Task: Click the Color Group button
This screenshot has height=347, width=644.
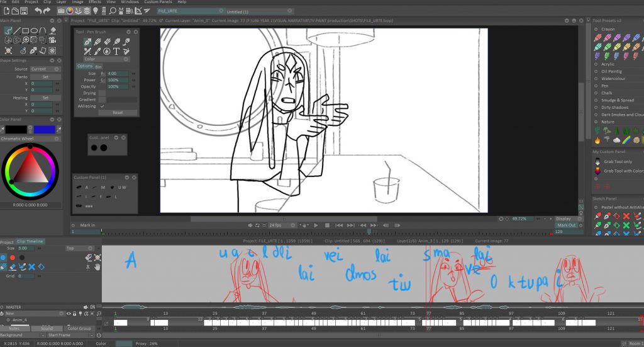Action: [79, 329]
